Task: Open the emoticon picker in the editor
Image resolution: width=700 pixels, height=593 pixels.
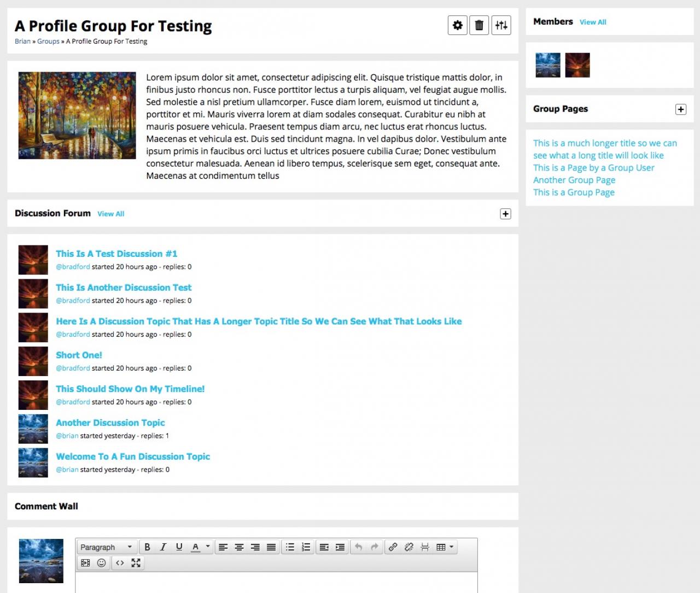Action: tap(101, 563)
